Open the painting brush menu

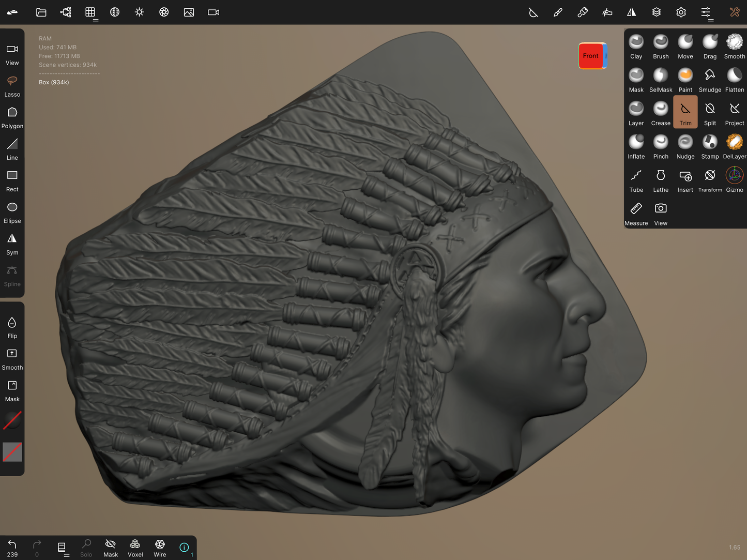(x=558, y=12)
